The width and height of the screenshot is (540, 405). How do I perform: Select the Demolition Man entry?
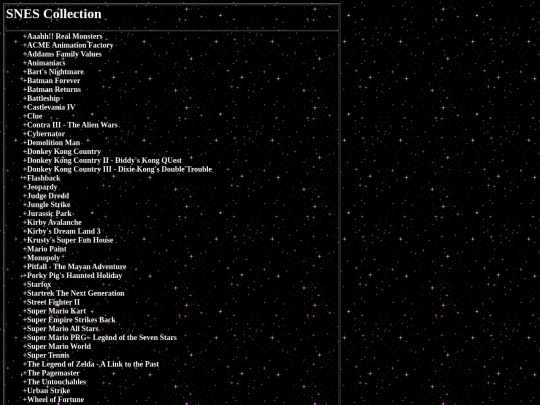coord(53,143)
